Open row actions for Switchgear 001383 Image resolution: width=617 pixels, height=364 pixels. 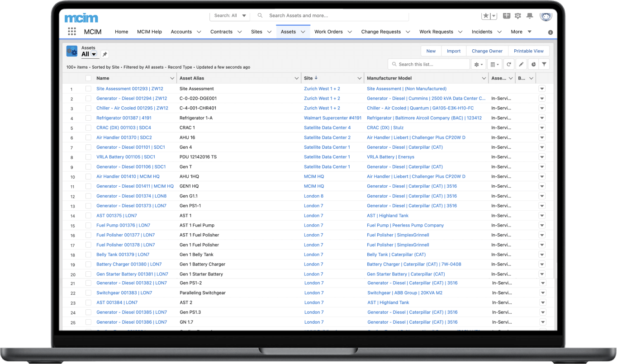point(543,293)
